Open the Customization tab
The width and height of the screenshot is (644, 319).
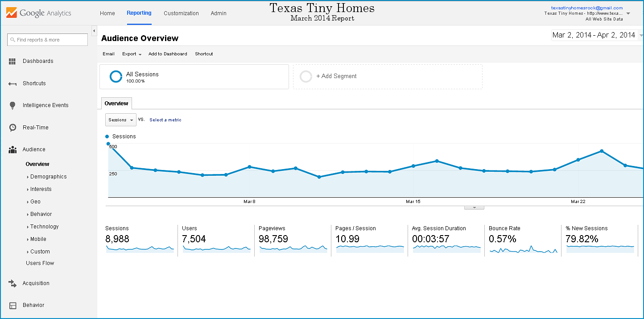tap(181, 13)
